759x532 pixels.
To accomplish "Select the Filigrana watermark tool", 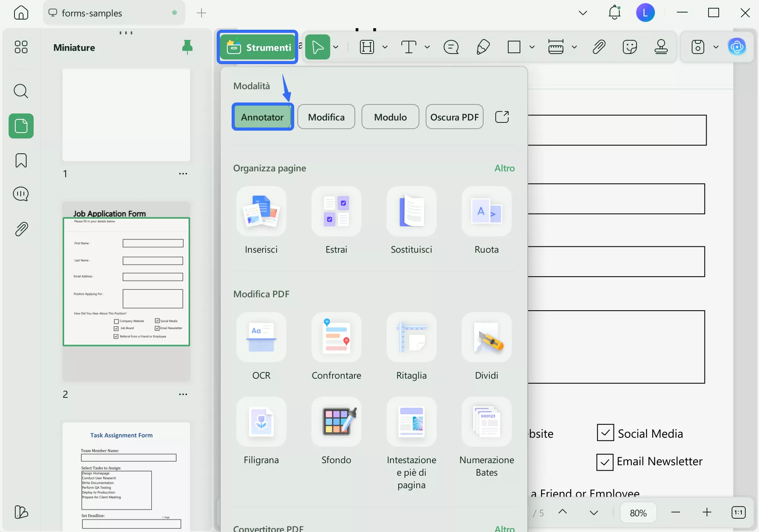I will (261, 422).
